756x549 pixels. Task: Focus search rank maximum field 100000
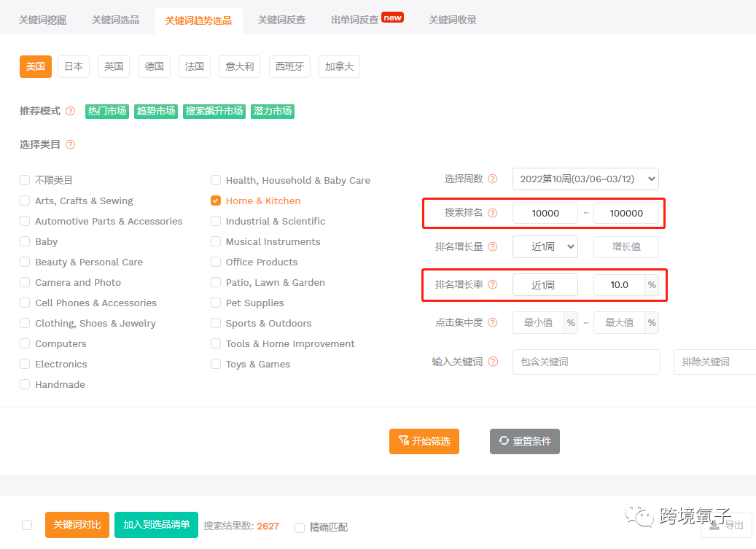626,213
